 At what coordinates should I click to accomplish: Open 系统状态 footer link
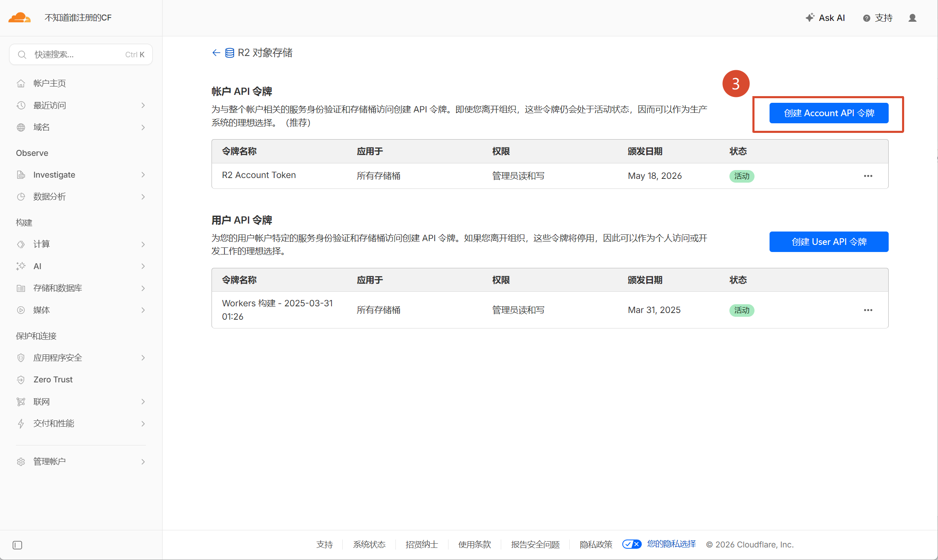[369, 545]
